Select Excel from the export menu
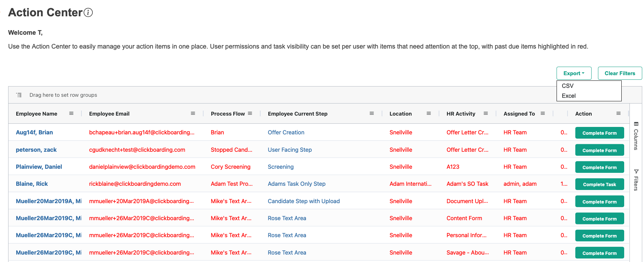 [x=569, y=96]
